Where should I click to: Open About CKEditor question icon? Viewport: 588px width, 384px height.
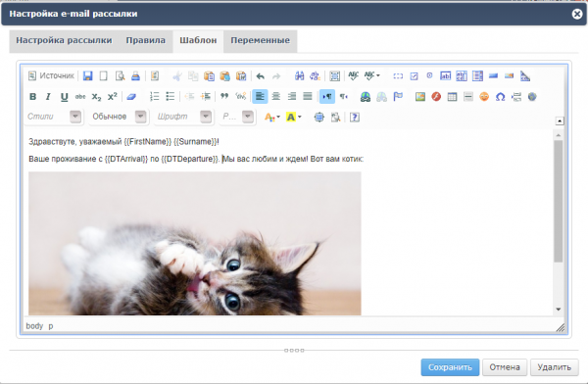(x=355, y=117)
